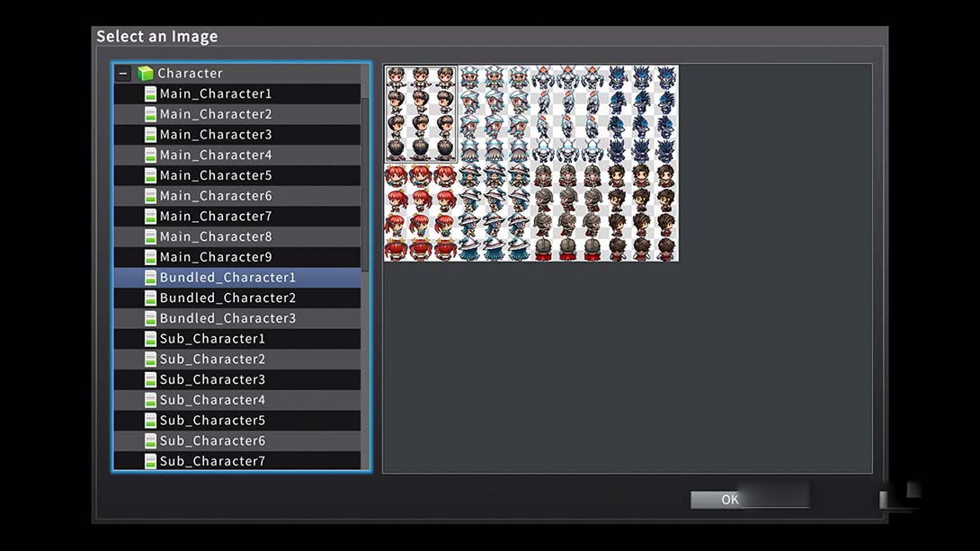
Task: Click the file icon beside Bundled_Character2
Action: tap(150, 298)
